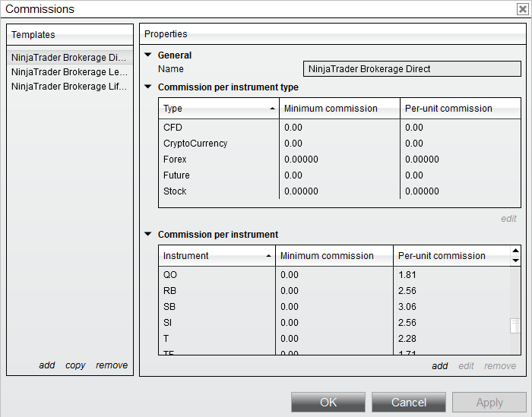Collapse the Commission per instrument section
Screen dimensions: 532x417
148,234
